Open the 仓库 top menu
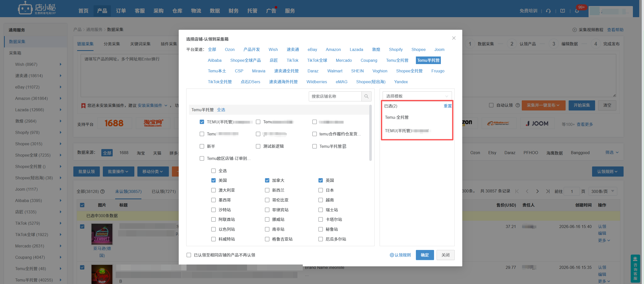This screenshot has width=644, height=284. click(x=177, y=11)
